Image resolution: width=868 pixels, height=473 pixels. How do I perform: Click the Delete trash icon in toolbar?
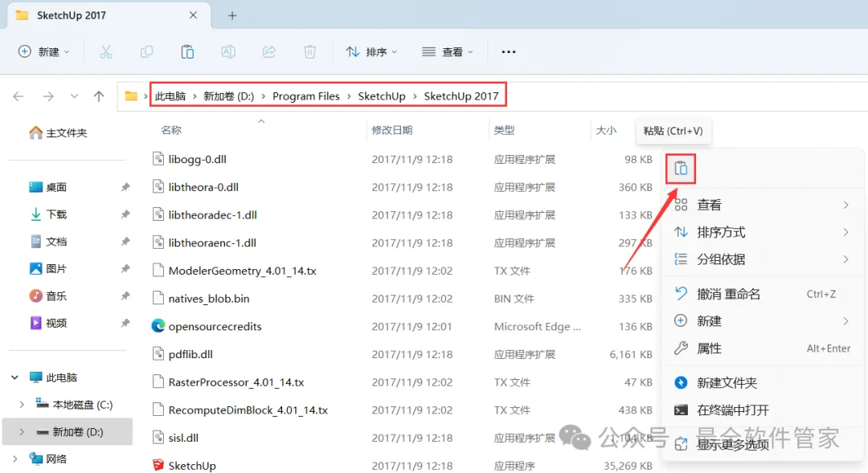[x=310, y=52]
